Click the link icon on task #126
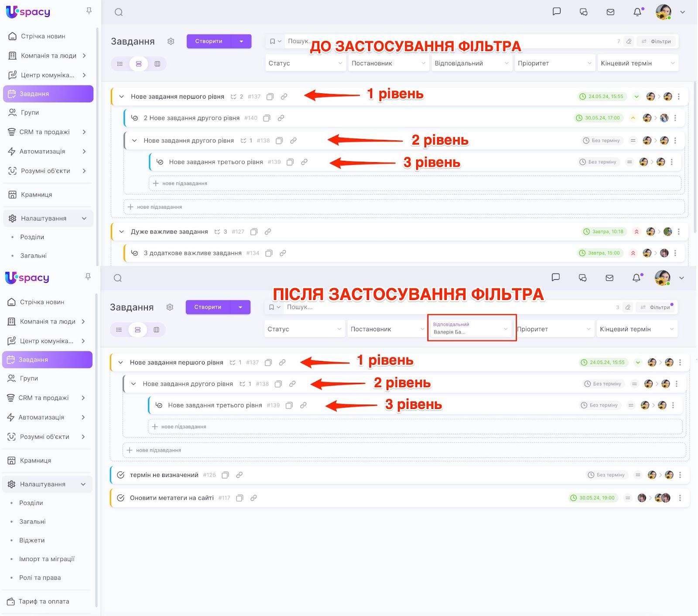698x616 pixels. 239,475
